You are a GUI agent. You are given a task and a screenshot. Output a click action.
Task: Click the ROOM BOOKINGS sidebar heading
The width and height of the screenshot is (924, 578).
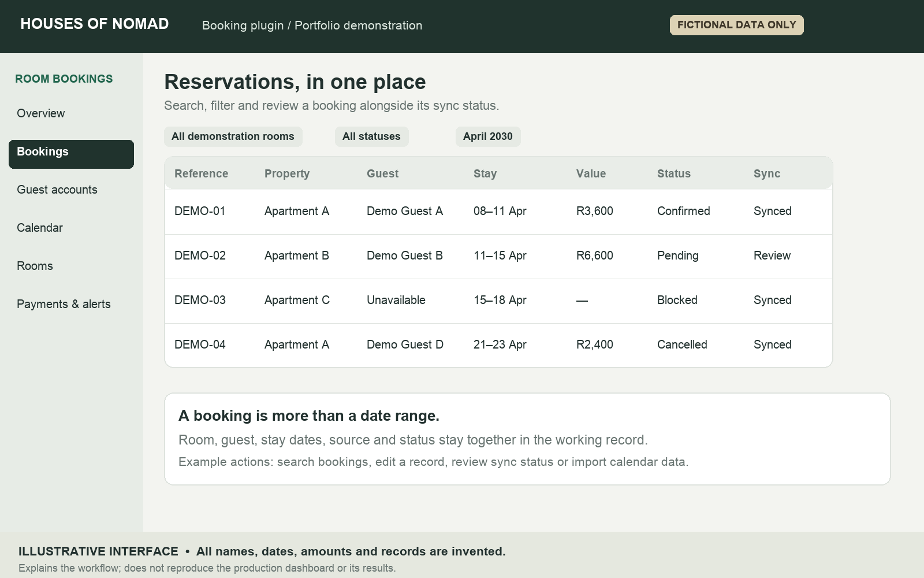click(x=64, y=79)
